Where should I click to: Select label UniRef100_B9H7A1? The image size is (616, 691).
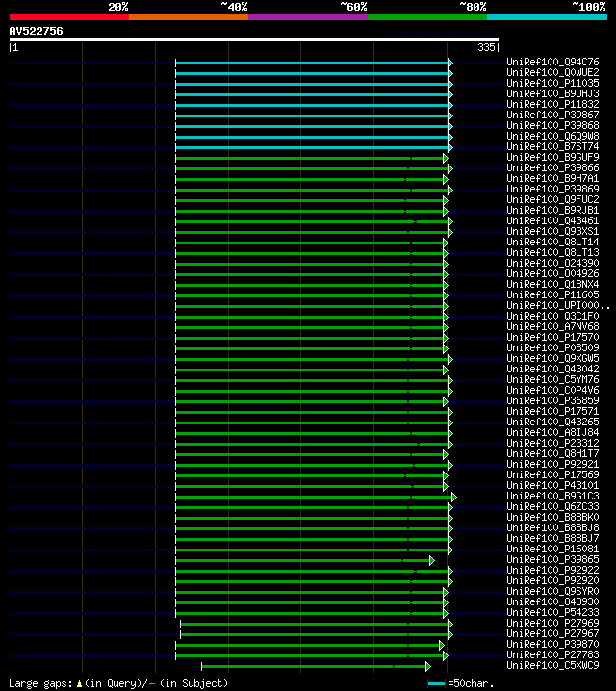552,178
